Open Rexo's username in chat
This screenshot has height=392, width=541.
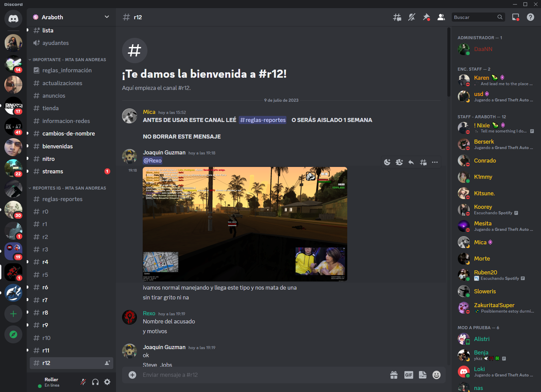coord(149,313)
